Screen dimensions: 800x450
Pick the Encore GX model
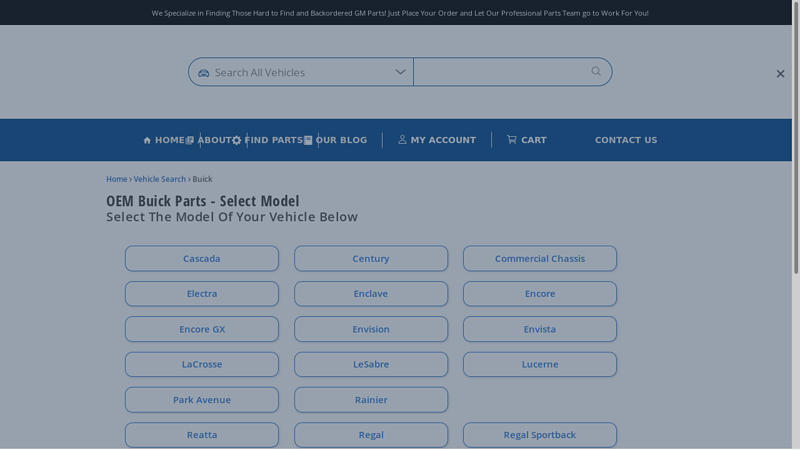coord(202,329)
